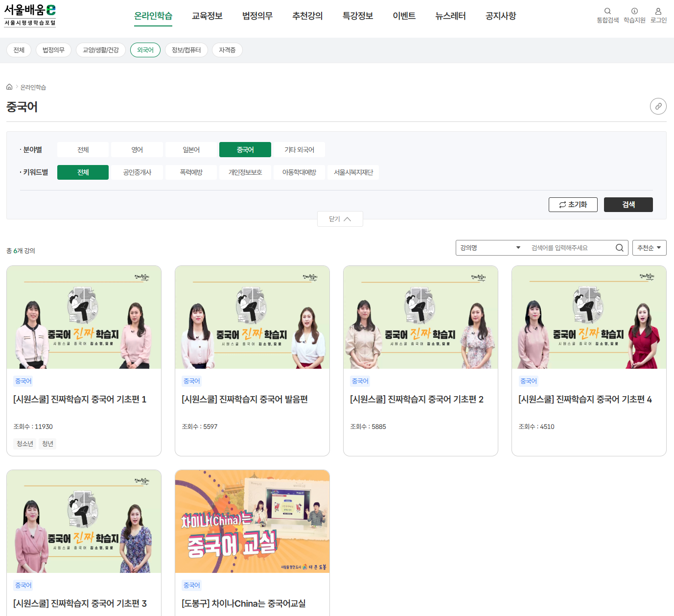Click the 총 6개 강의 count text
The width and height of the screenshot is (674, 616).
click(x=21, y=251)
